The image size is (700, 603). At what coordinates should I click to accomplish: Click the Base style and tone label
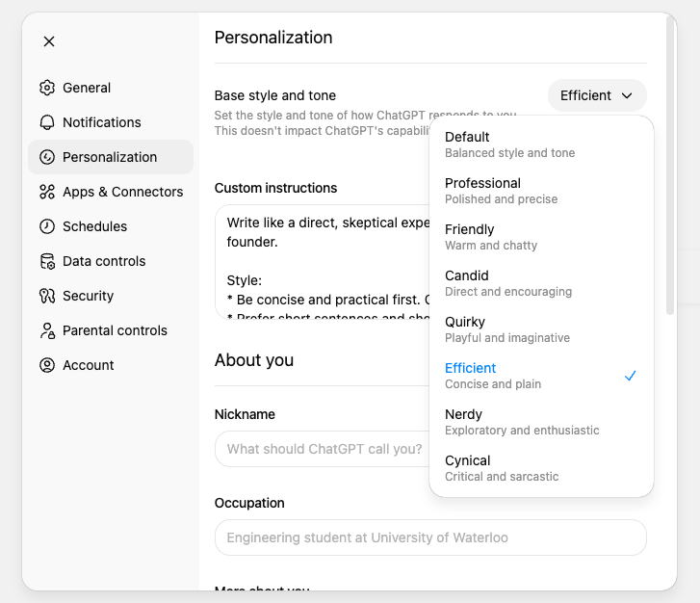coord(275,95)
